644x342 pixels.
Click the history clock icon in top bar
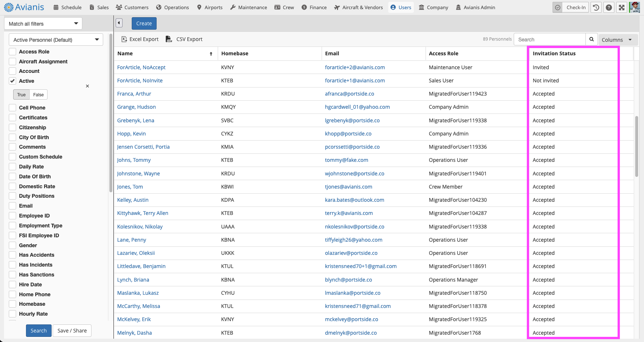pos(596,7)
